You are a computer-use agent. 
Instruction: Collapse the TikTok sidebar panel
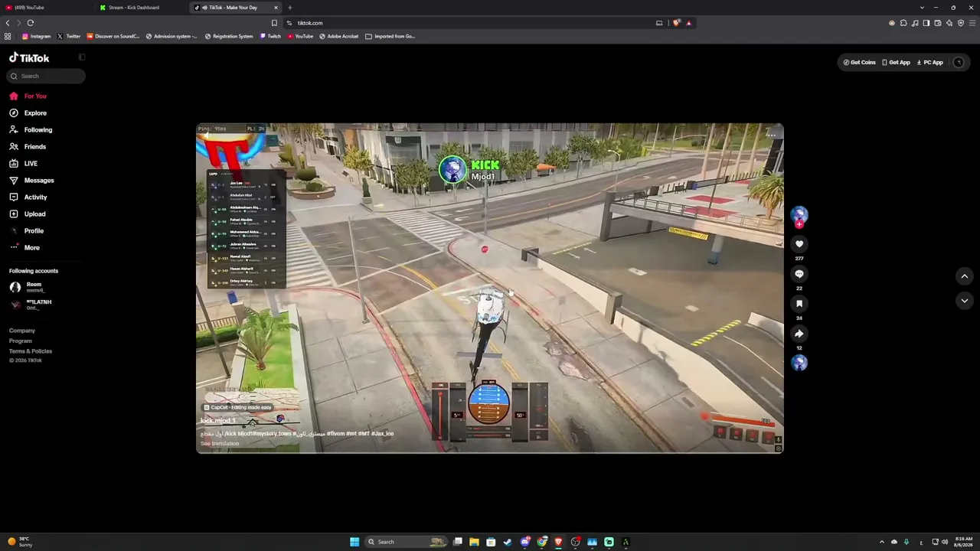(x=82, y=57)
